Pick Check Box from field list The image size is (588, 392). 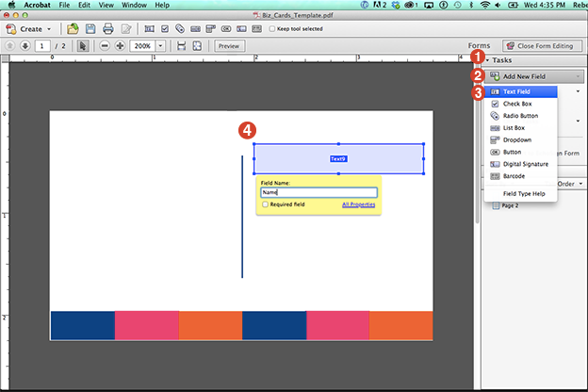point(516,103)
